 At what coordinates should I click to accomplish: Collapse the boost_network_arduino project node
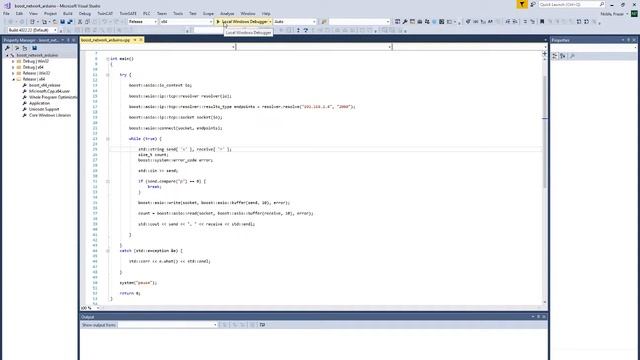(x=7, y=55)
